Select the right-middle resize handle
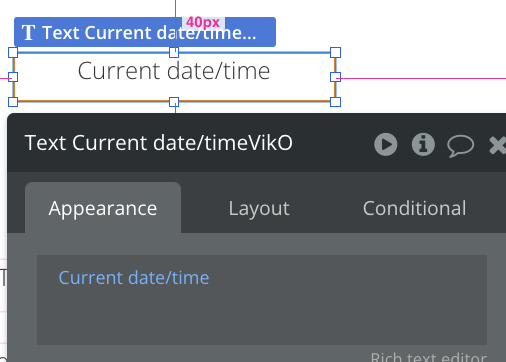Screen dimensions: 506x362 coord(335,77)
